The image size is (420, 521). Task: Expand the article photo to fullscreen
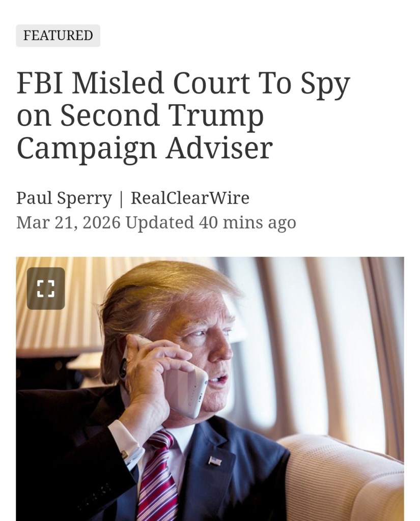pos(46,288)
